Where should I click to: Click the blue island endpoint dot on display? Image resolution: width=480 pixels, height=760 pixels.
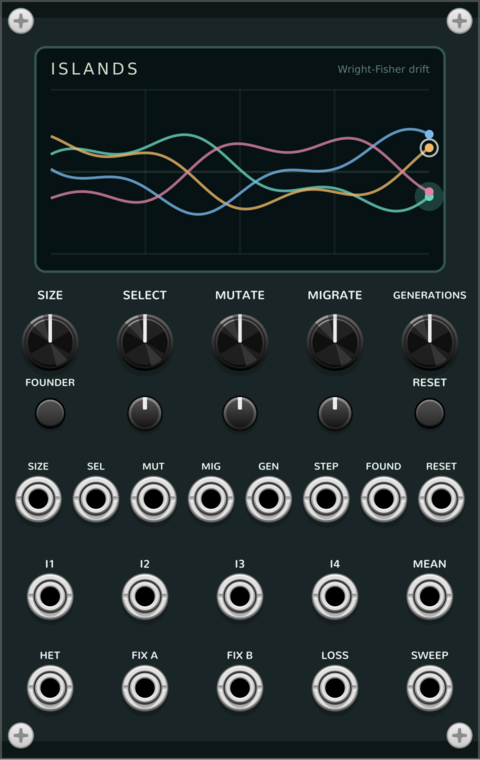coord(429,134)
